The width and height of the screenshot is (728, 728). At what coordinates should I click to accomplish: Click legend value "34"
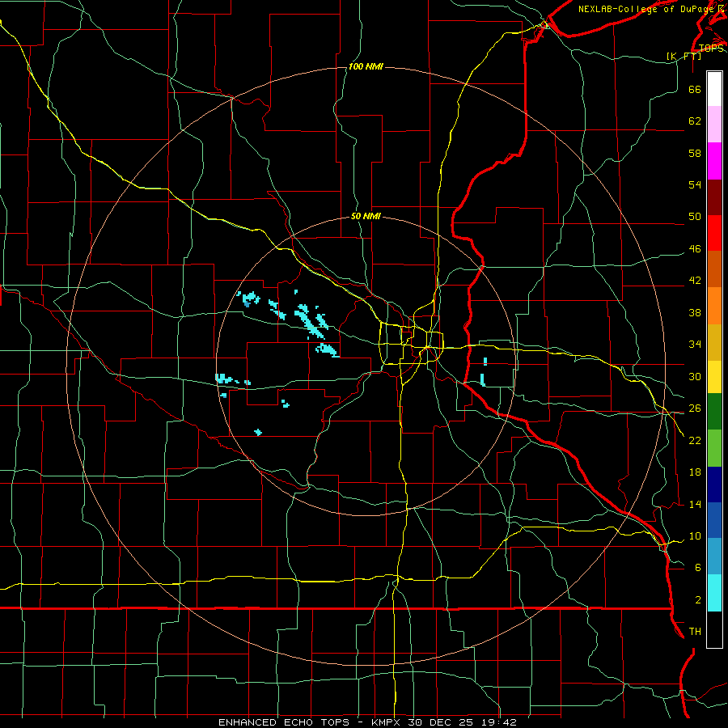[695, 345]
